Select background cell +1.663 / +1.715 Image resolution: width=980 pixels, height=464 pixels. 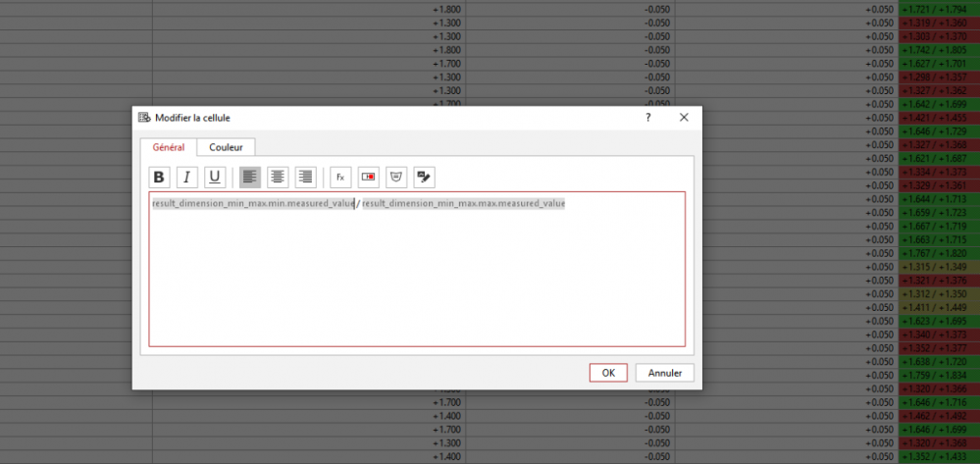point(939,240)
